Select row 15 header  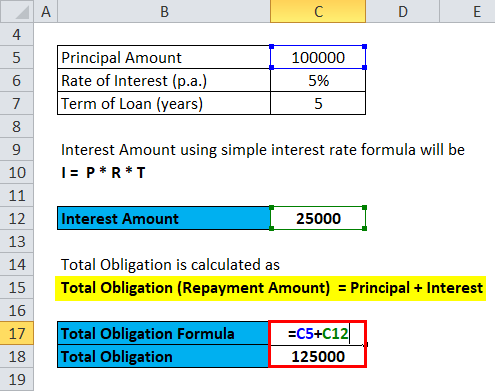click(17, 287)
